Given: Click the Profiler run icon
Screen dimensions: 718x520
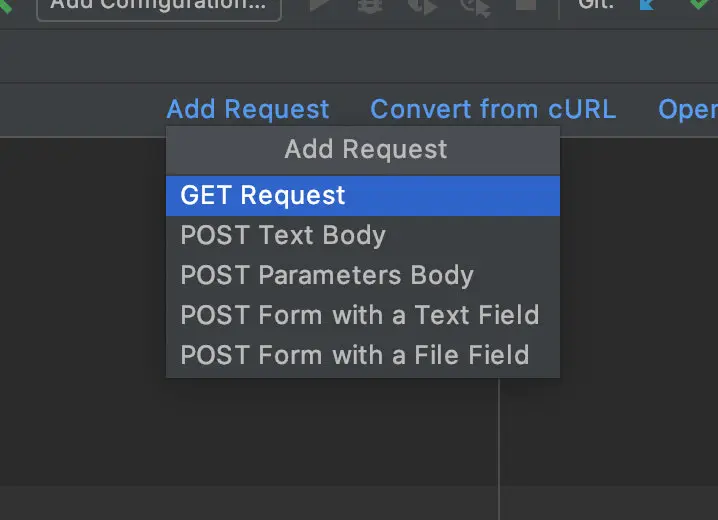Looking at the screenshot, I should [476, 8].
